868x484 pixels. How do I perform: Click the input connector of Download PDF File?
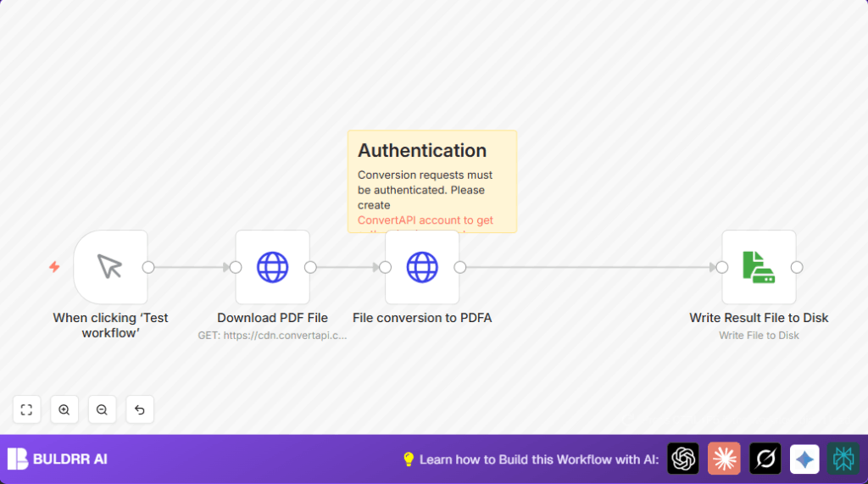click(236, 268)
